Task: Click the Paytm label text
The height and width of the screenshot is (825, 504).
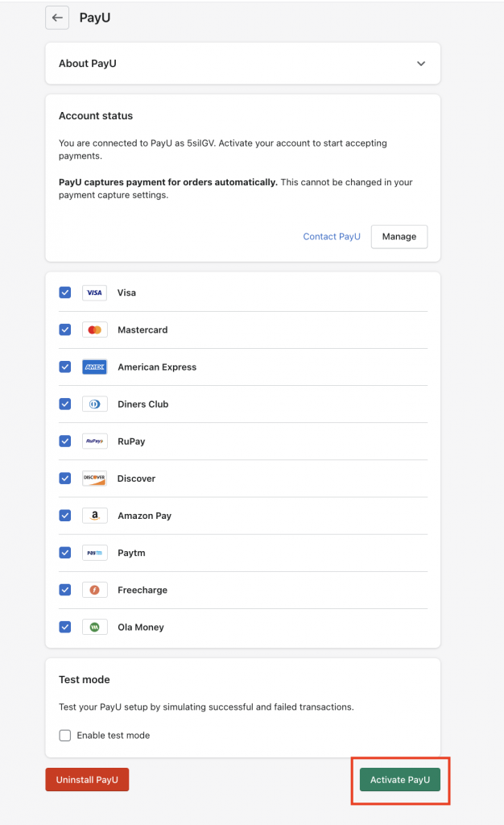Action: (x=131, y=553)
